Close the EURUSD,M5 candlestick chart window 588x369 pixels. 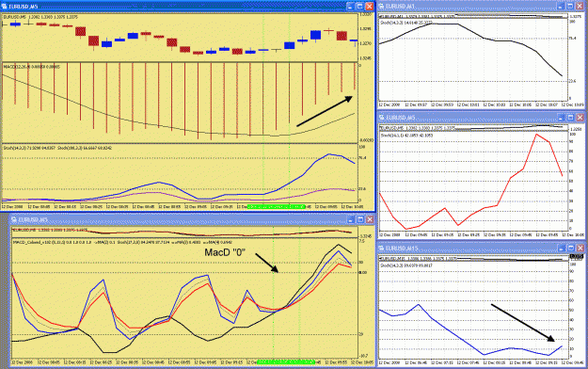(x=370, y=7)
